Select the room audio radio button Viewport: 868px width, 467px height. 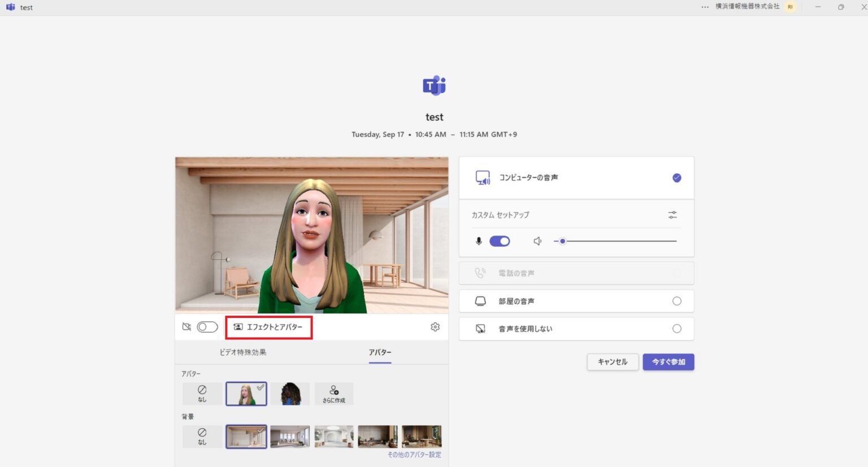click(x=676, y=301)
